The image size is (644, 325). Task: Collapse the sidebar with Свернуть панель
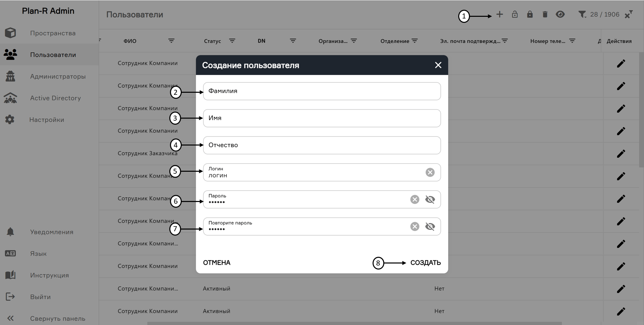(57, 318)
